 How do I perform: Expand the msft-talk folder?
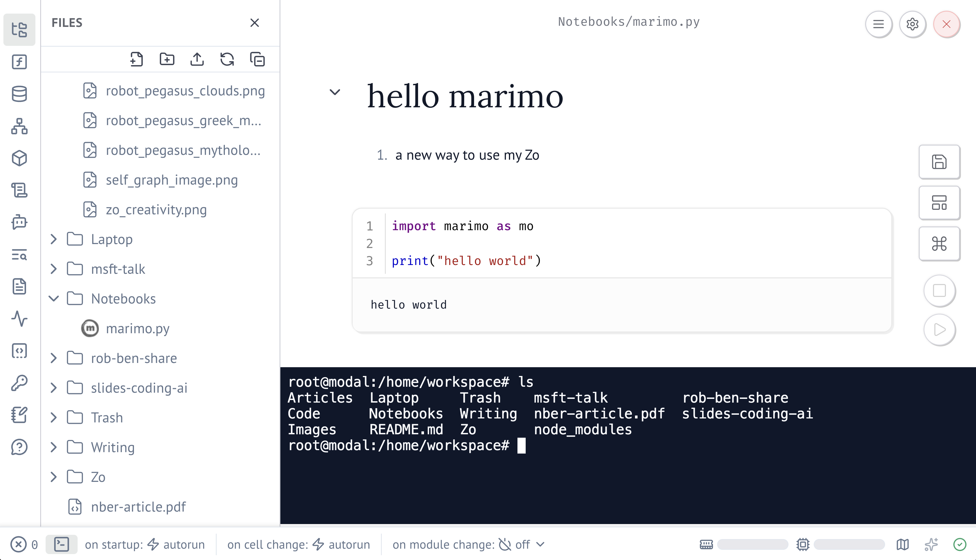(x=54, y=269)
